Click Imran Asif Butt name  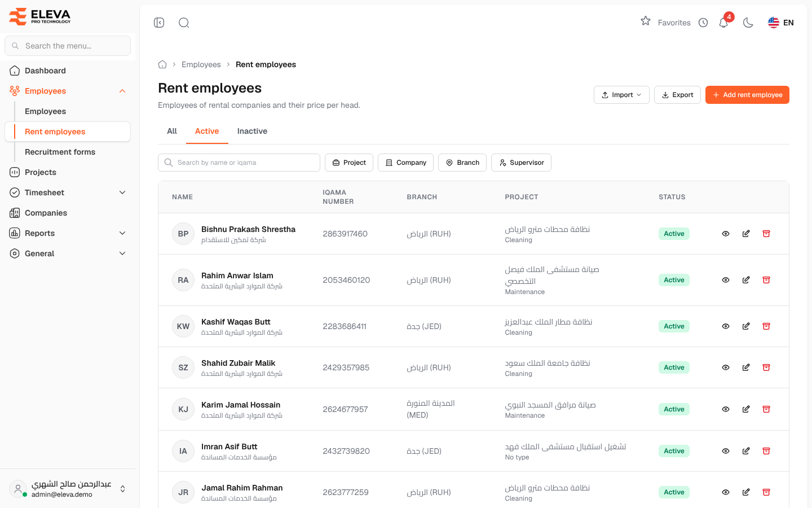[229, 446]
